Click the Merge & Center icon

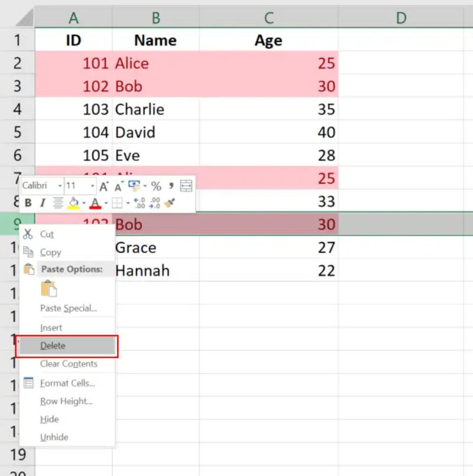[x=186, y=186]
